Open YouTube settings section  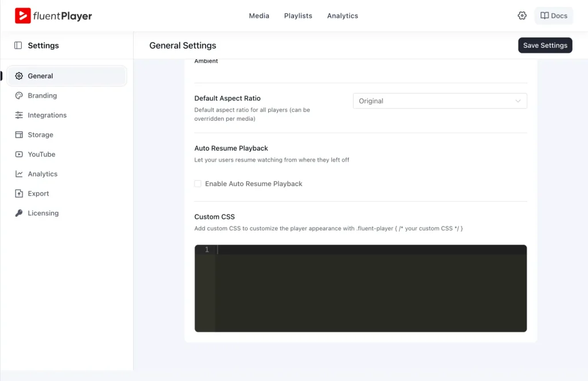41,154
